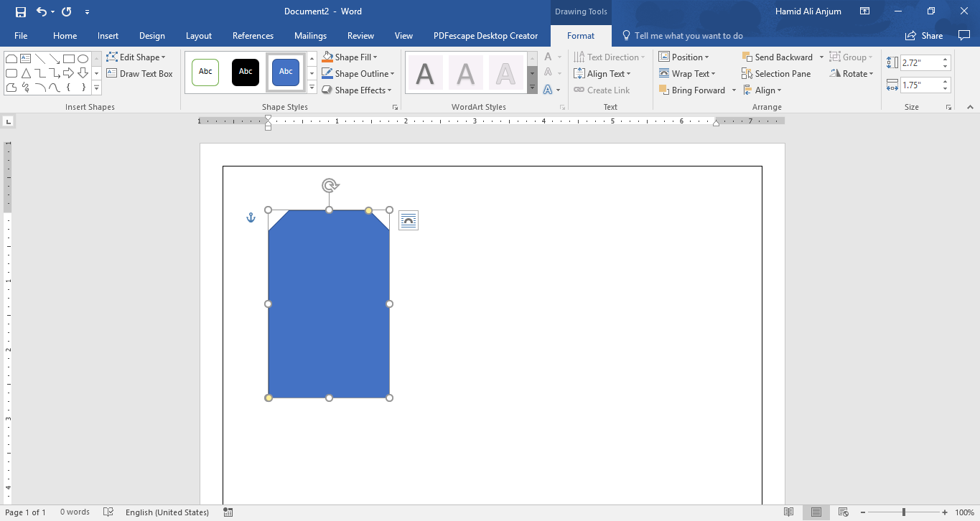Select the Curve shape tool
This screenshot has width=980, height=521.
point(54,87)
